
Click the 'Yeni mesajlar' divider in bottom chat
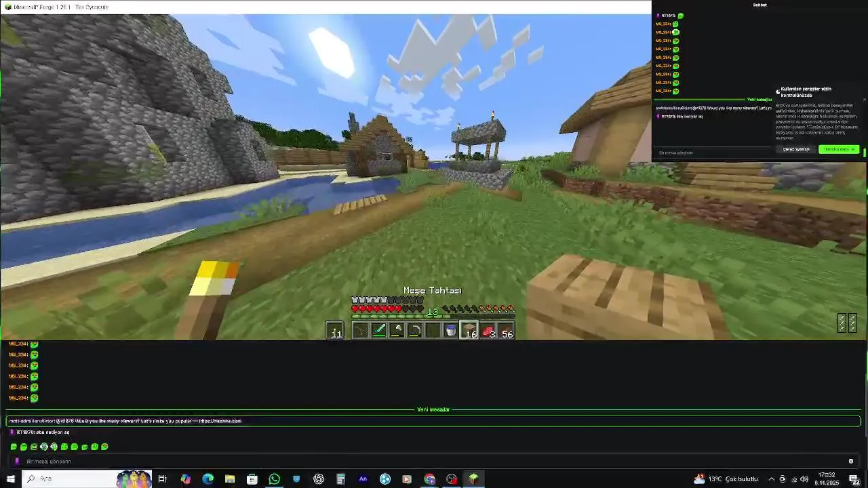433,409
